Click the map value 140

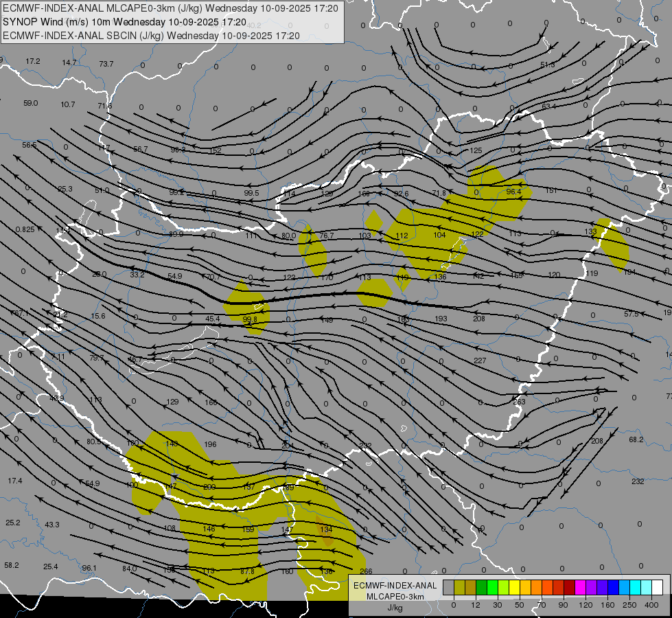coord(172,444)
